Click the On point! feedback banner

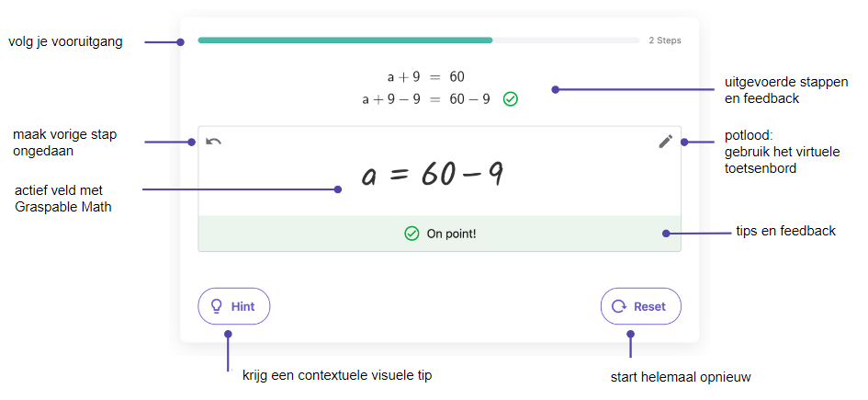(440, 234)
